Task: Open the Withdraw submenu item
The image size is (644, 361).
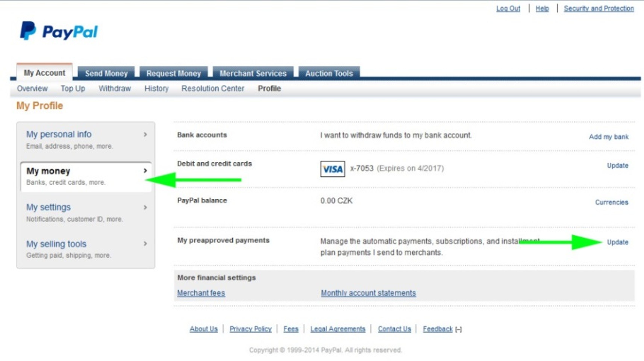Action: (x=115, y=89)
